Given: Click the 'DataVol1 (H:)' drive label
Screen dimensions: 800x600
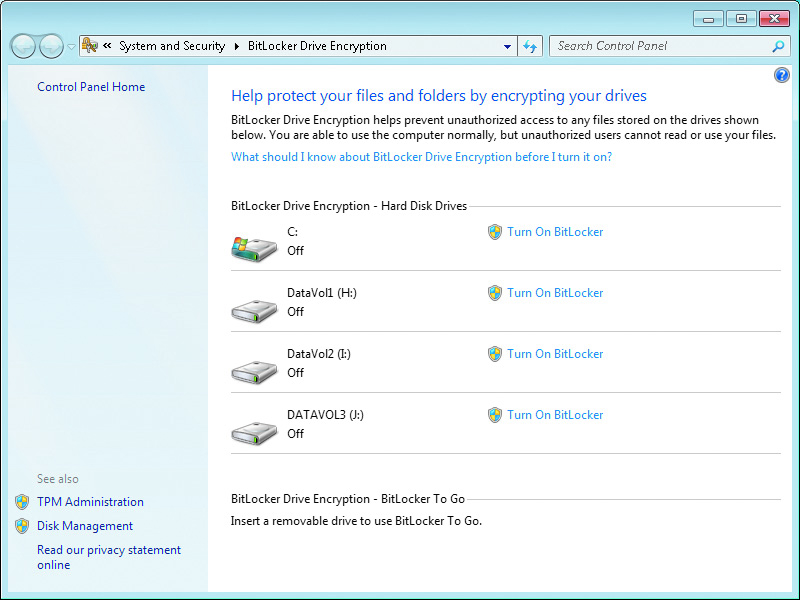Looking at the screenshot, I should [322, 293].
